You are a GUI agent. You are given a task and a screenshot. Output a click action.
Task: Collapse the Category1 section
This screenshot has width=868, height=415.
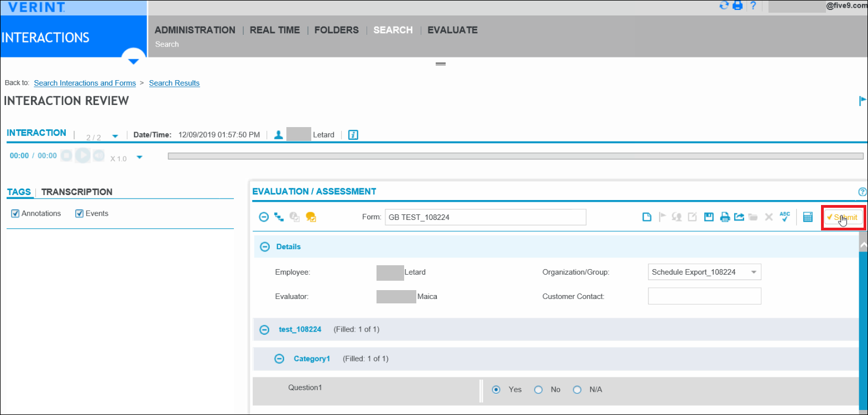(279, 359)
